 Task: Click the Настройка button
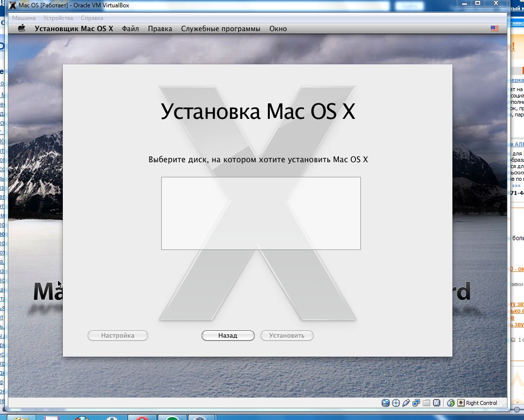tap(118, 335)
